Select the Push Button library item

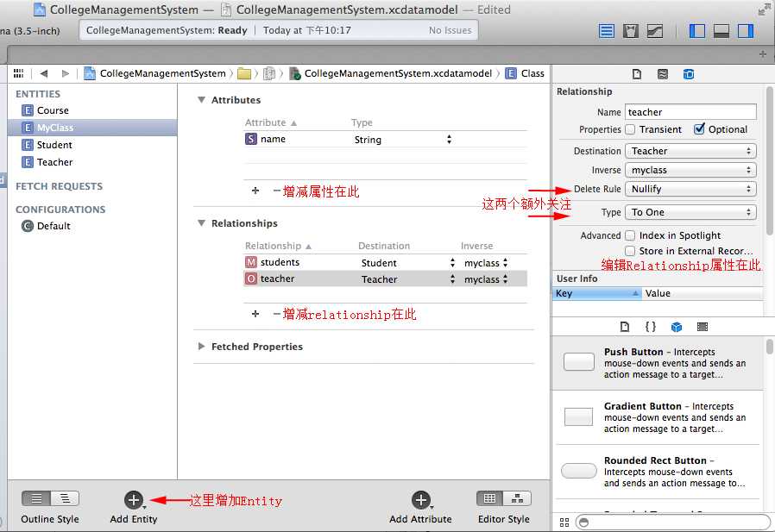coord(658,363)
